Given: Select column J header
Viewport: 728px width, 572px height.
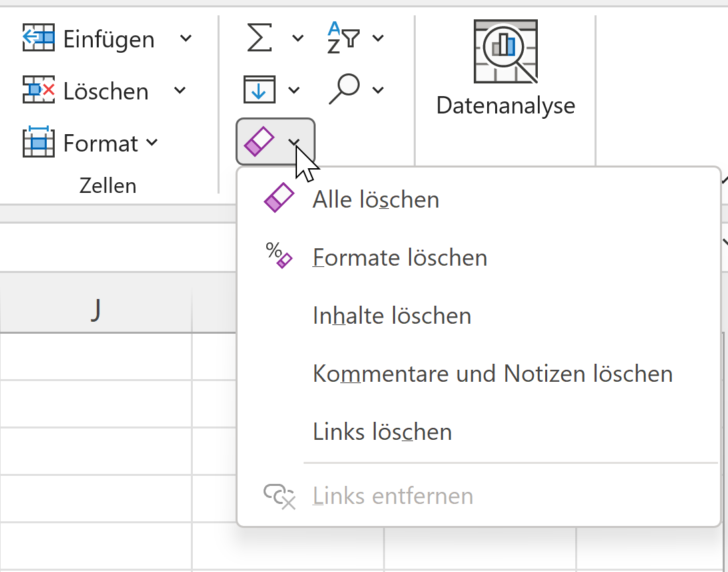Looking at the screenshot, I should point(95,310).
